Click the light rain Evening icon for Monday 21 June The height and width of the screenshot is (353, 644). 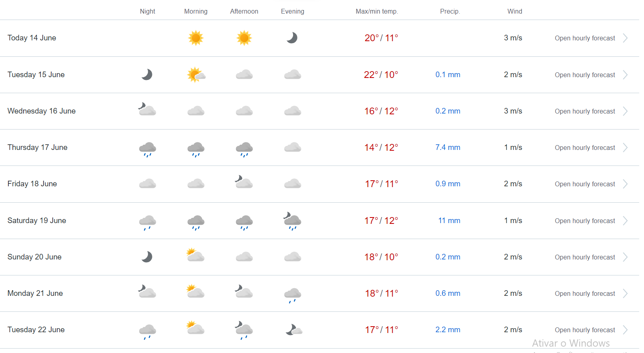click(x=293, y=295)
